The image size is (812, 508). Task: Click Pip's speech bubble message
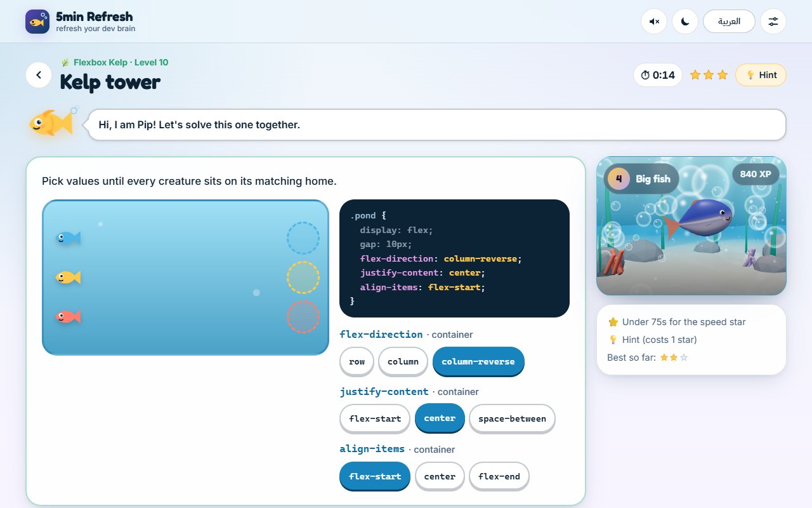tap(436, 124)
